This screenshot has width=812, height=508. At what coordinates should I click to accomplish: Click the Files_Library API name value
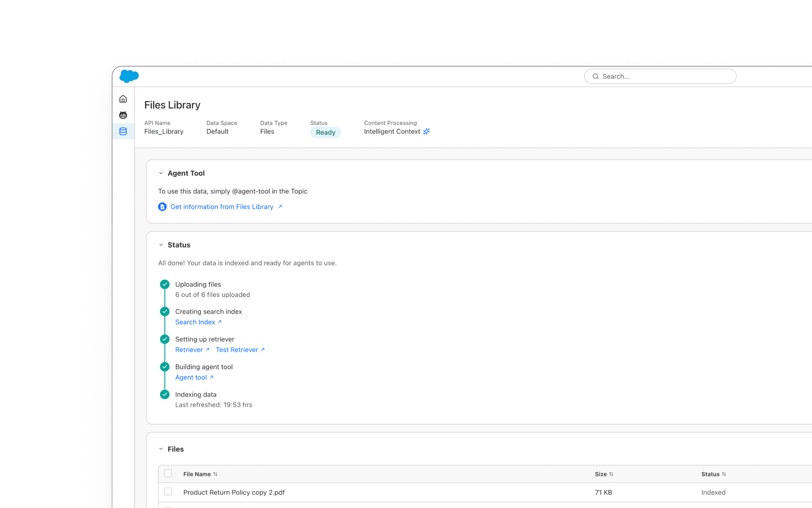click(x=164, y=131)
